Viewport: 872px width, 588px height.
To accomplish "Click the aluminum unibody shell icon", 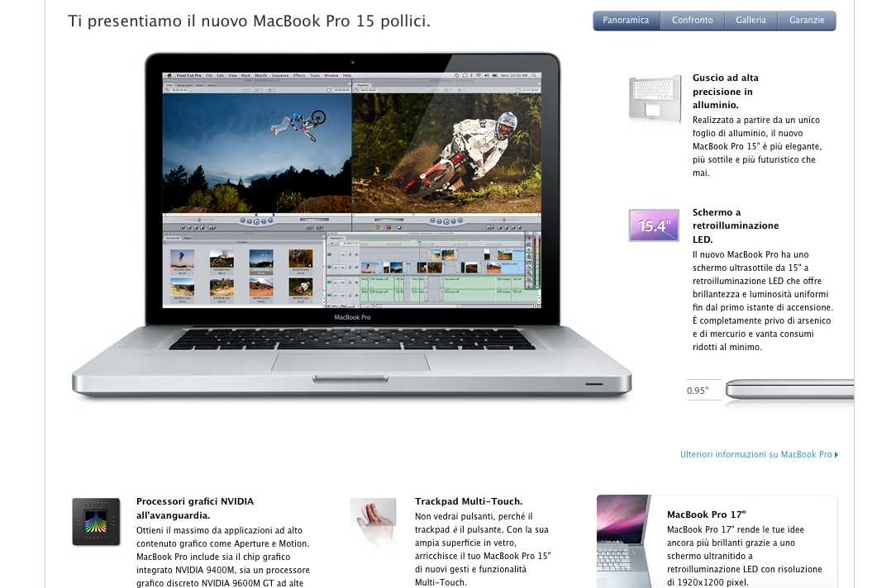I will point(655,97).
